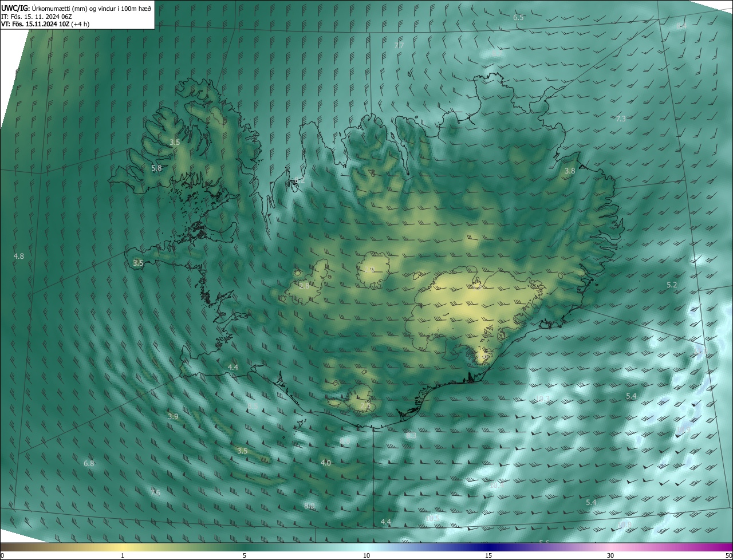The width and height of the screenshot is (733, 560).
Task: Click the 6.8 value label on the map
Action: pyautogui.click(x=89, y=464)
